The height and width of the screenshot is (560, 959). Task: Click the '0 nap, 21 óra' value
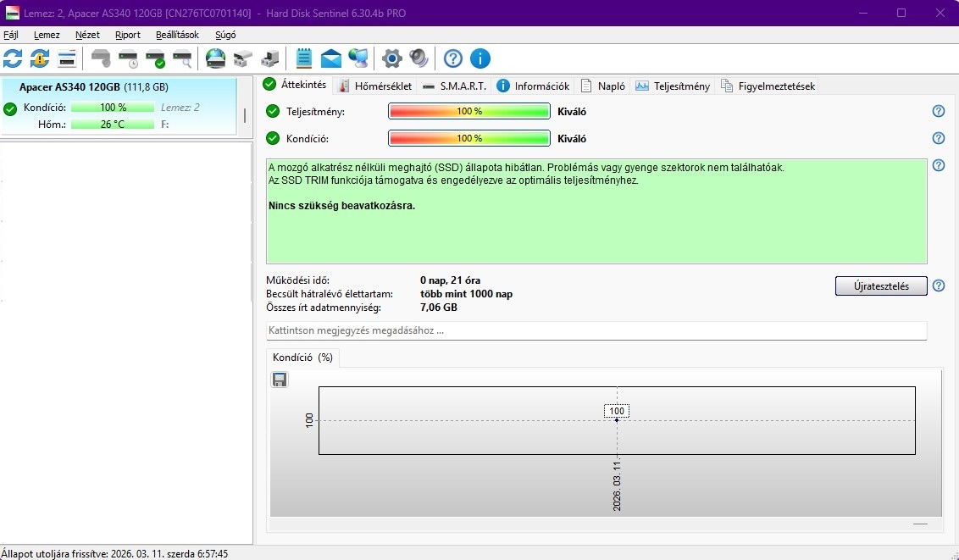(x=450, y=280)
